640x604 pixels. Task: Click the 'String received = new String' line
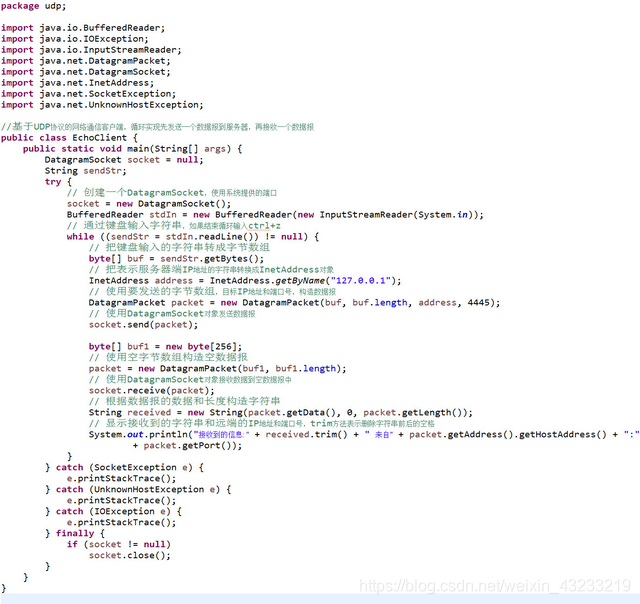(x=281, y=413)
